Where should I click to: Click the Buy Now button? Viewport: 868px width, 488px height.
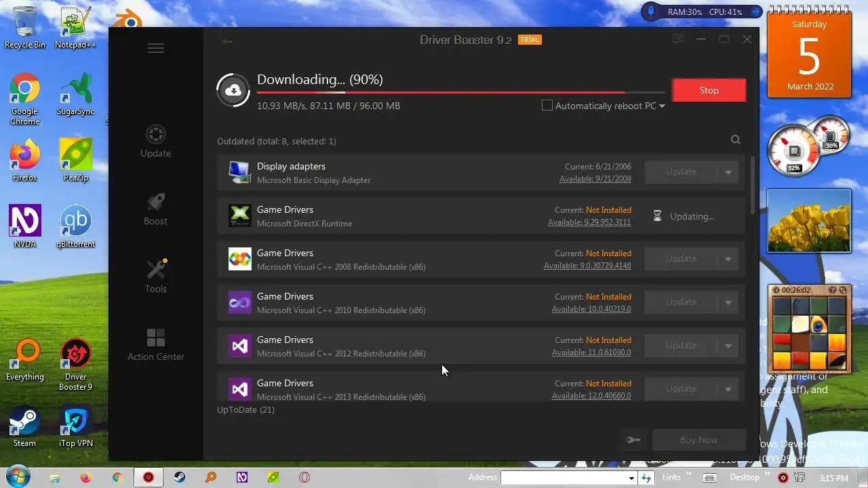[x=698, y=440]
